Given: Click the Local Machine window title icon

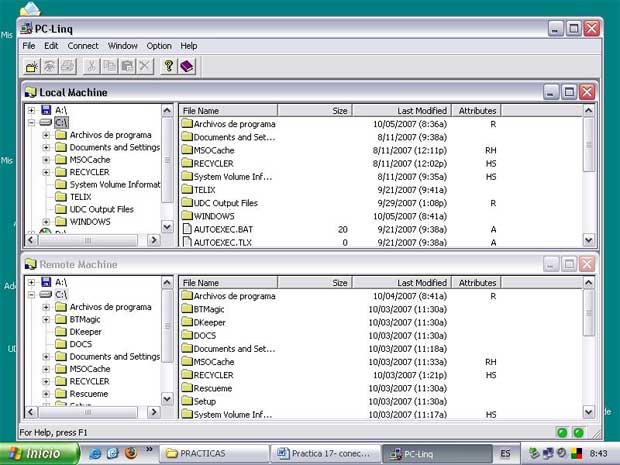Looking at the screenshot, I should (30, 92).
